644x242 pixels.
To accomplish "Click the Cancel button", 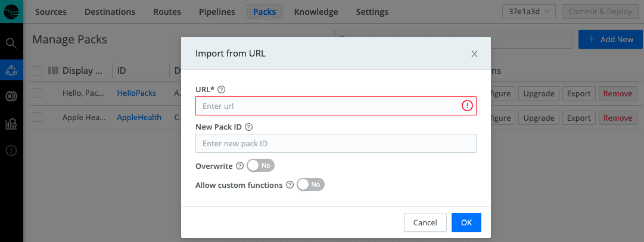I will pos(425,222).
